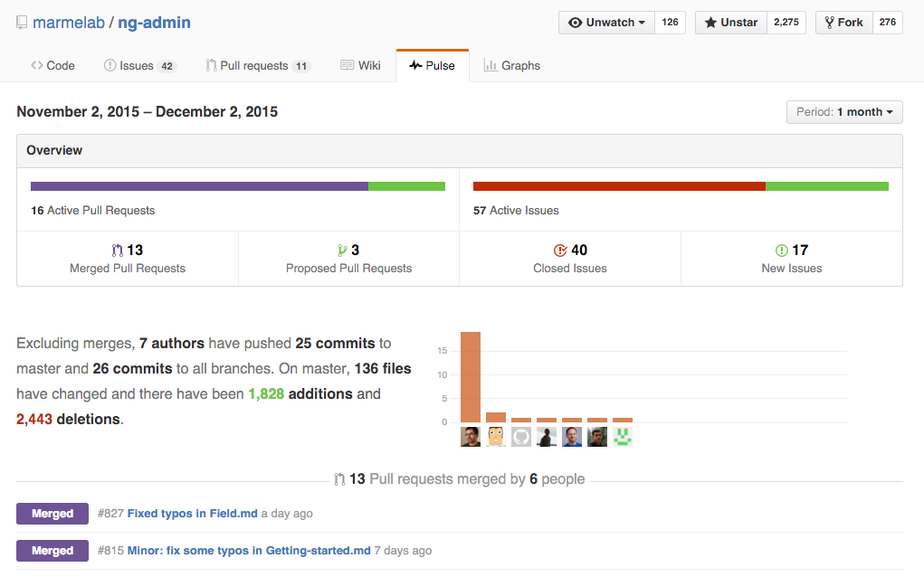Screen dimensions: 924x577
Task: Click the Merged badge for #827
Action: click(x=52, y=514)
